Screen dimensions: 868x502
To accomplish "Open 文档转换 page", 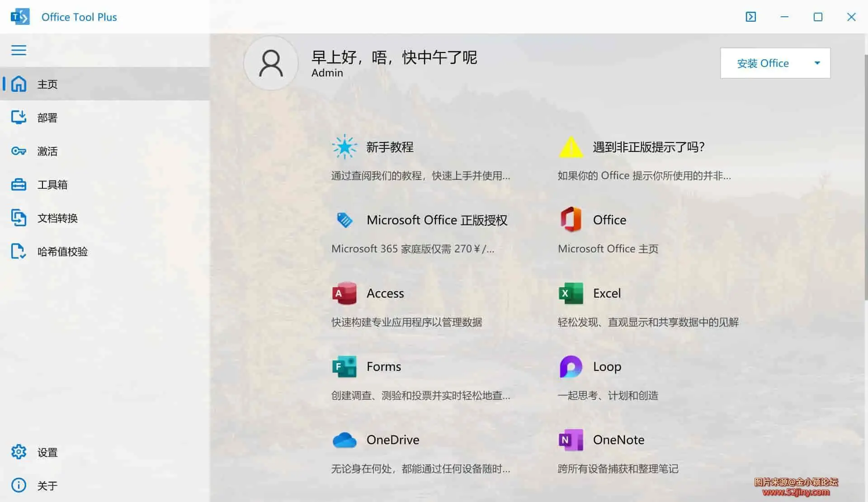I will (57, 218).
